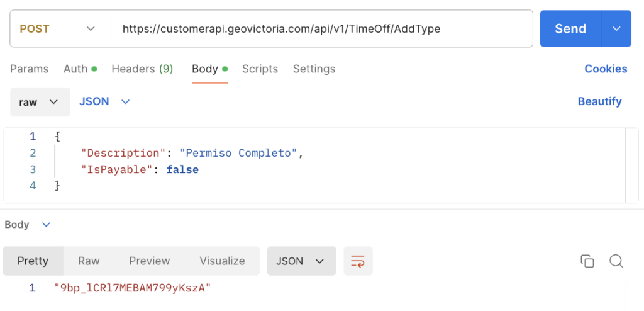Open the Send button dropdown arrow

(616, 29)
